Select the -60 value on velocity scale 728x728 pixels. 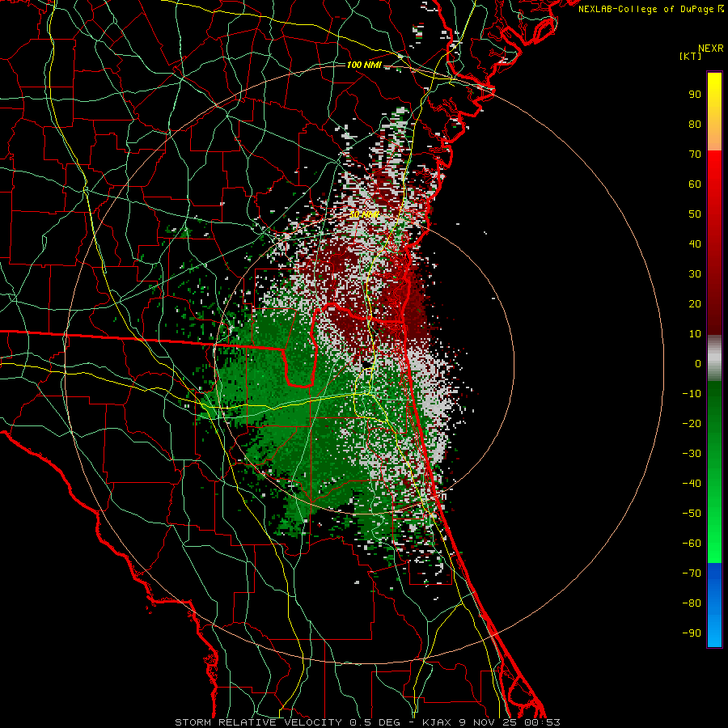692,544
